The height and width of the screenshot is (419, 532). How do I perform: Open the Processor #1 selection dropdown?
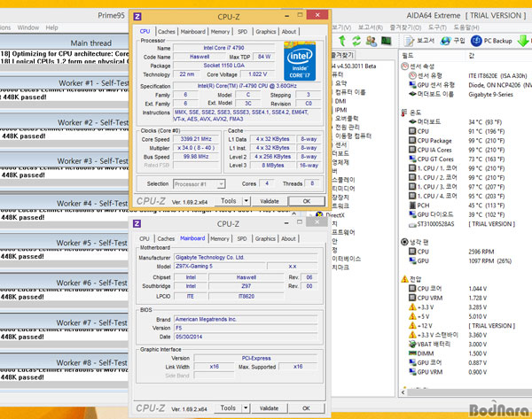point(199,184)
